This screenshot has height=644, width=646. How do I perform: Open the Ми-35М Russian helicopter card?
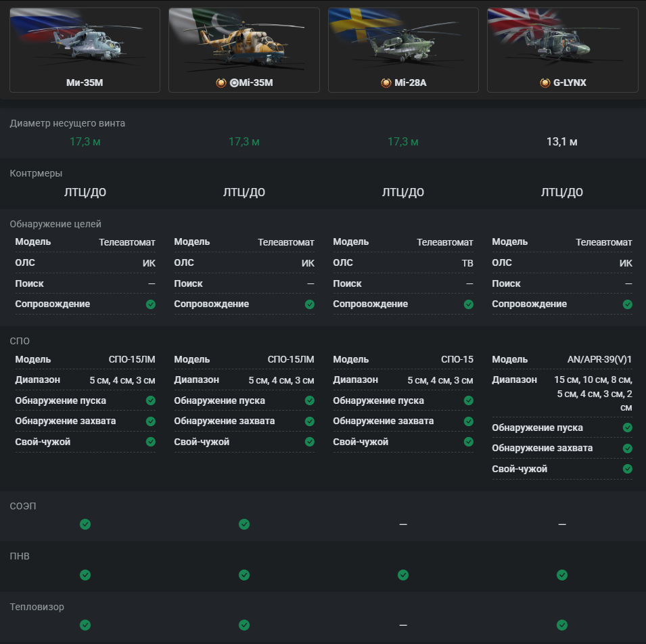(85, 50)
